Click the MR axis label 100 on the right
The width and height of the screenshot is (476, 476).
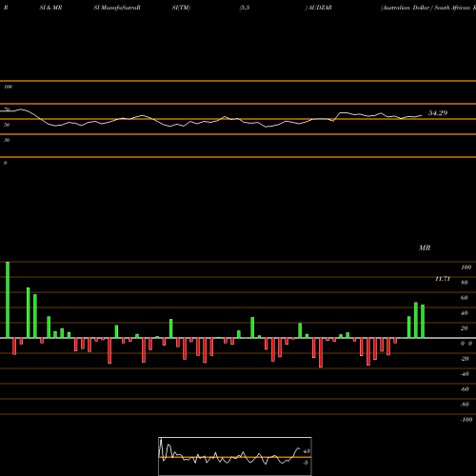[466, 268]
